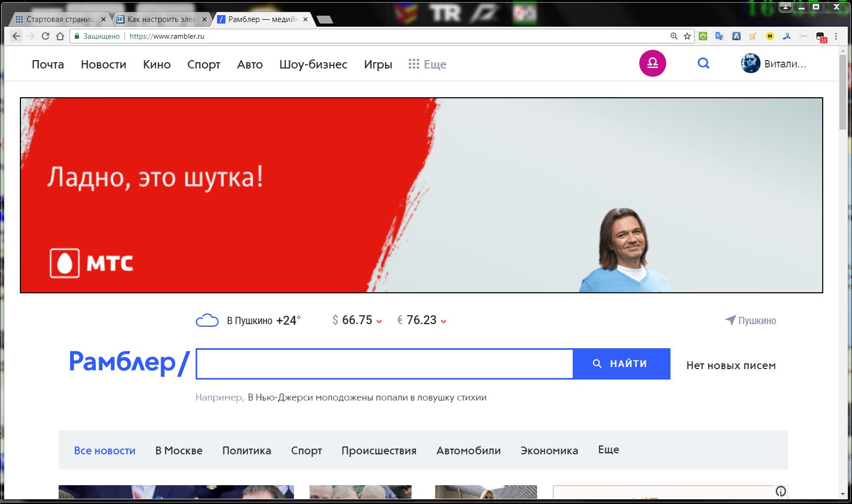The width and height of the screenshot is (852, 504).
Task: Open the Виталий account menu
Action: point(785,64)
